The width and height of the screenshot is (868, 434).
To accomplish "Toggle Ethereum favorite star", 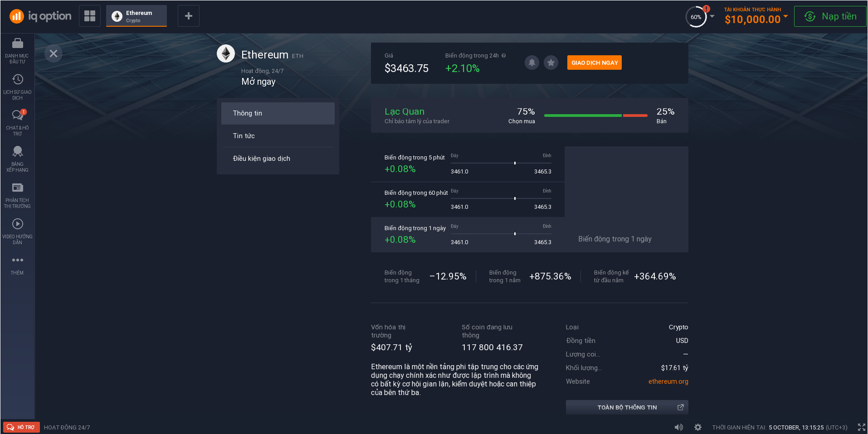I will (551, 63).
